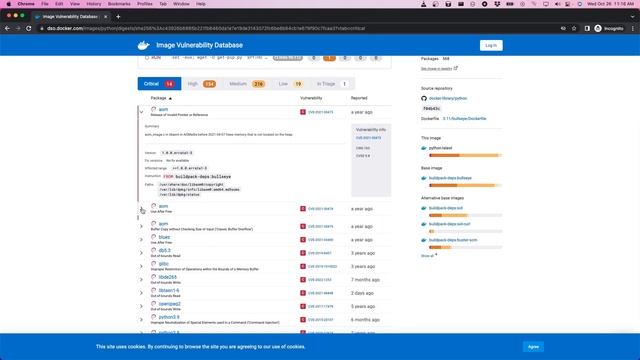640x360 pixels.
Task: Select the Critical severity tab
Action: [x=159, y=84]
